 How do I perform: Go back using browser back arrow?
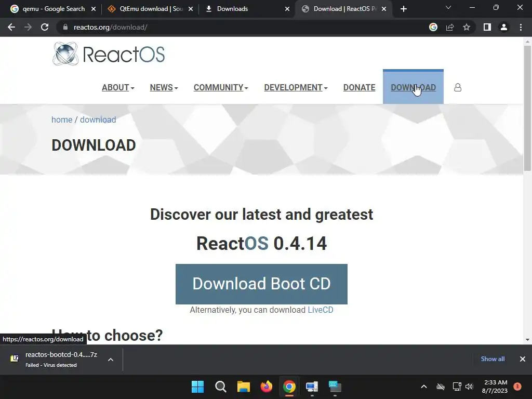point(11,27)
